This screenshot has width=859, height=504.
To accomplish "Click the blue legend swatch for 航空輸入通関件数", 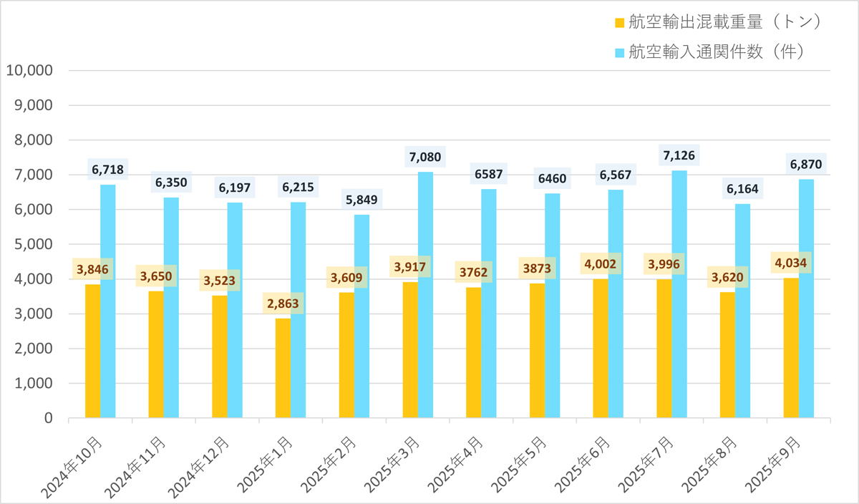I will click(620, 52).
